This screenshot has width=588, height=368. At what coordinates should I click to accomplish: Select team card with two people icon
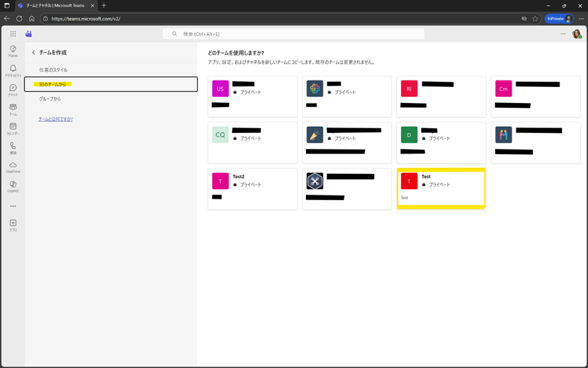[x=536, y=143]
